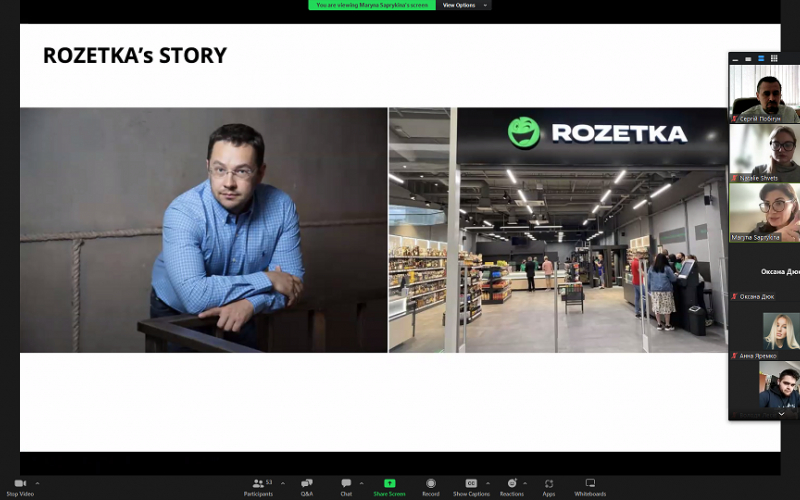Screen dimensions: 800x500
Task: Show more participants with down chevron
Action: point(781,414)
